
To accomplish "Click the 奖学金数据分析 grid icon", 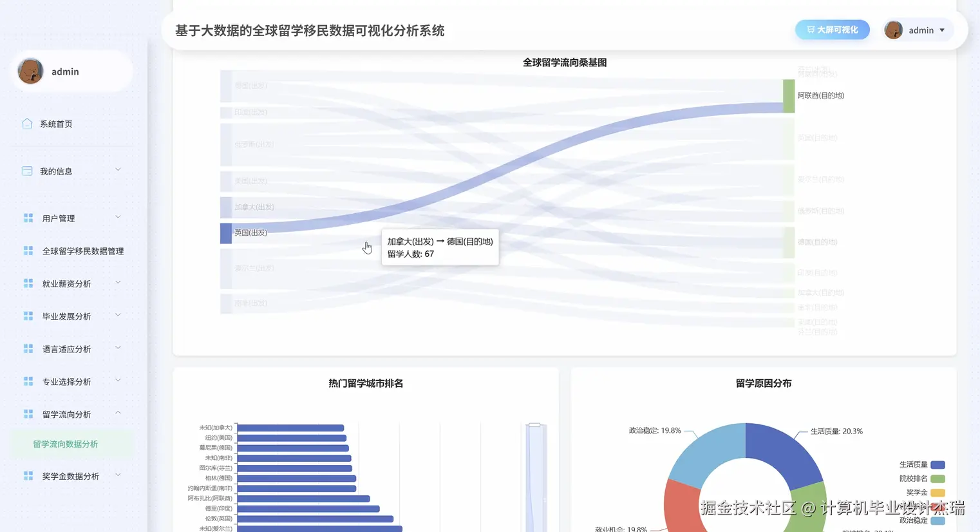I will [x=28, y=476].
